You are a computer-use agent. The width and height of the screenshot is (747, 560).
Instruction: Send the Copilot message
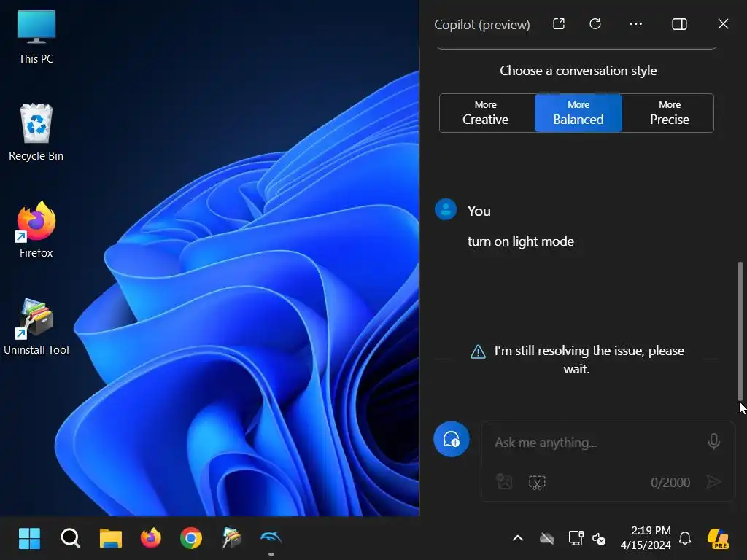click(713, 482)
